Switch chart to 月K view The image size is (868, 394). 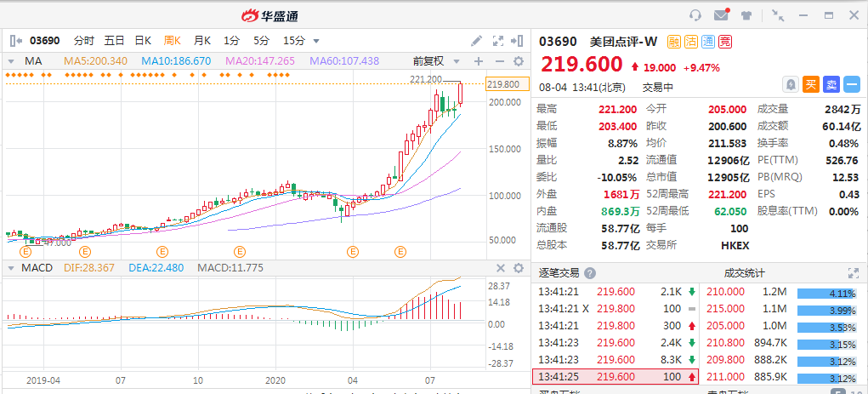coord(202,41)
